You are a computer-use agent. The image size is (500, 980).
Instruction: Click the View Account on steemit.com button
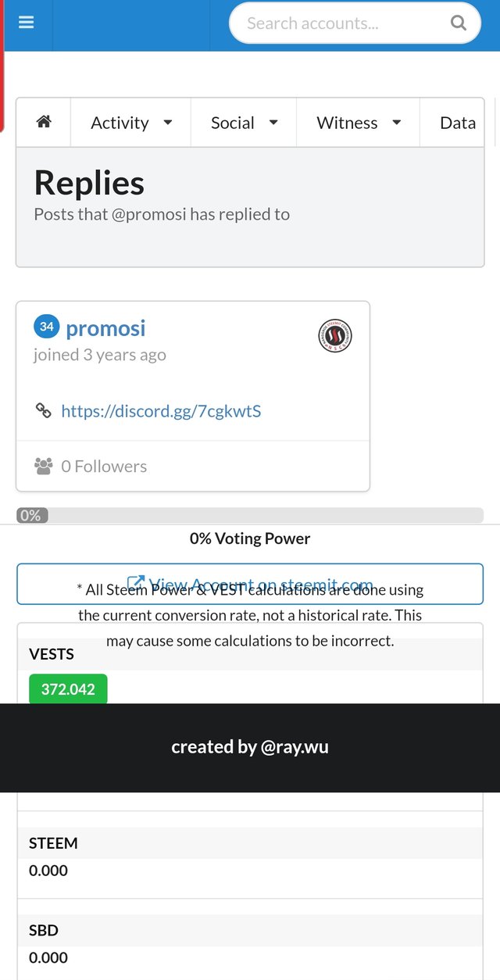point(250,584)
